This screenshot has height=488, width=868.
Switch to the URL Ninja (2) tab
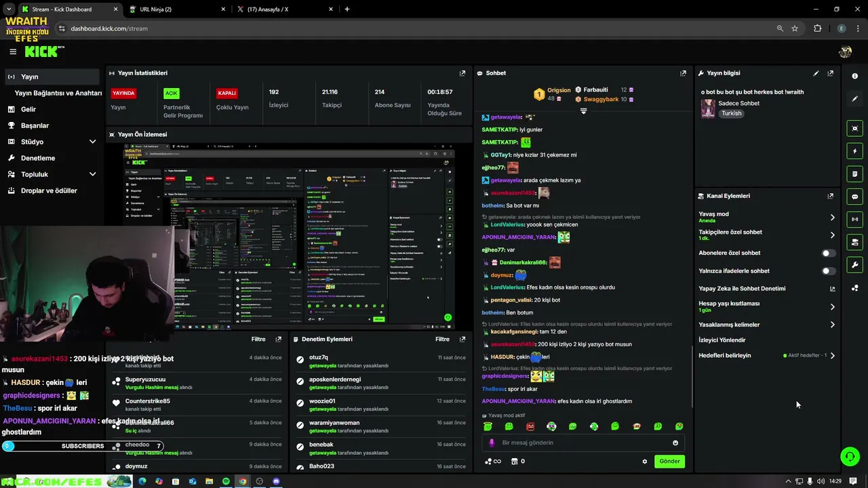click(x=178, y=9)
